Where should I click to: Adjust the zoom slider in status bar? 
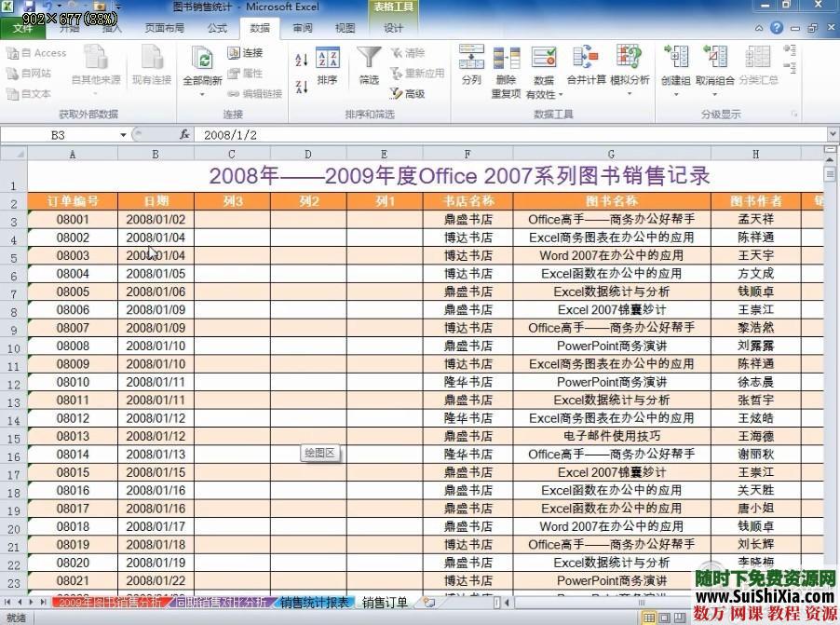click(x=787, y=616)
